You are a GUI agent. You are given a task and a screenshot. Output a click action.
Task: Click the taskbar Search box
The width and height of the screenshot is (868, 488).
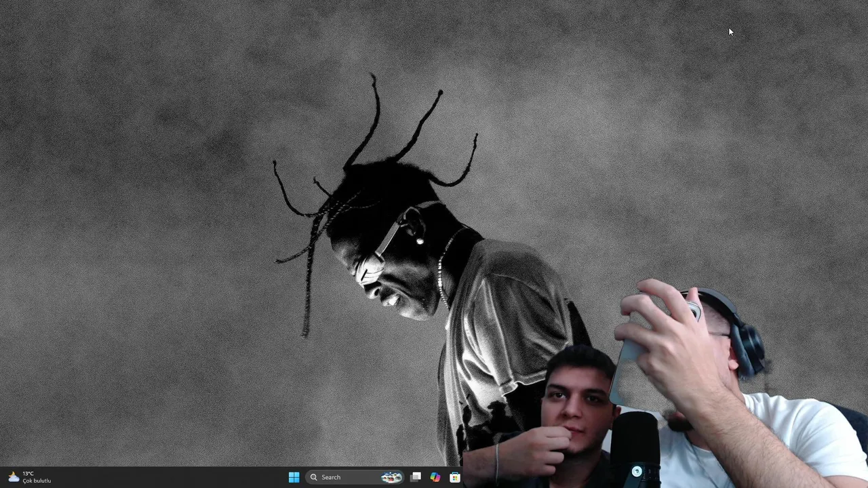pyautogui.click(x=354, y=477)
